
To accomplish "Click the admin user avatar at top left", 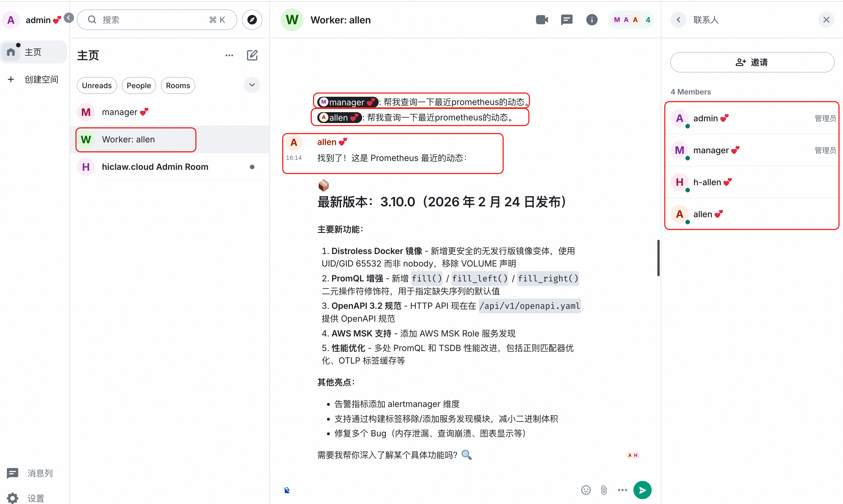I will pos(11,20).
